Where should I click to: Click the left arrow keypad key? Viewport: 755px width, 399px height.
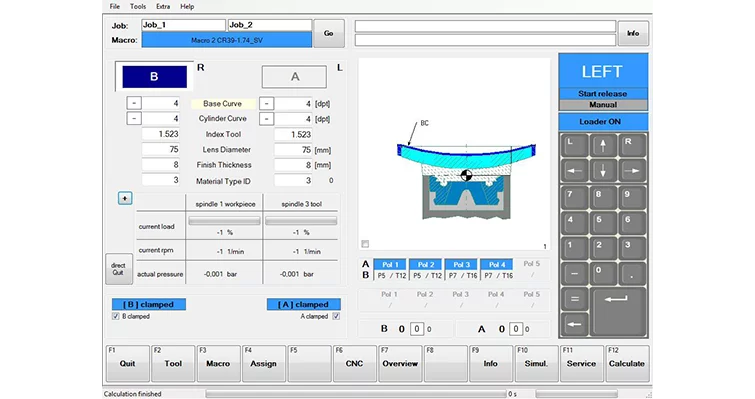pos(574,170)
